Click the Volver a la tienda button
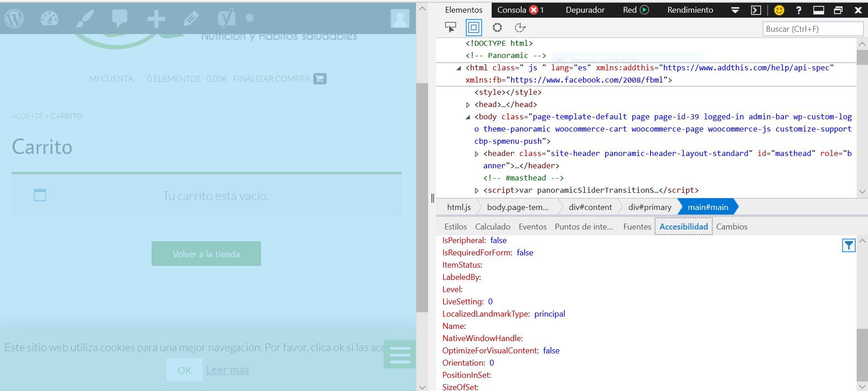Viewport: 868px width, 391px height. (206, 254)
